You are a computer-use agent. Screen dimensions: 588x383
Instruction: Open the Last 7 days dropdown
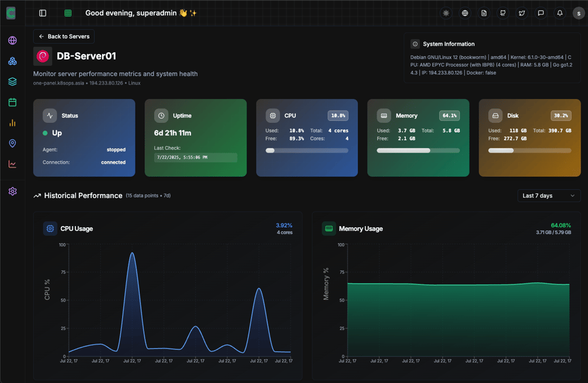(549, 196)
